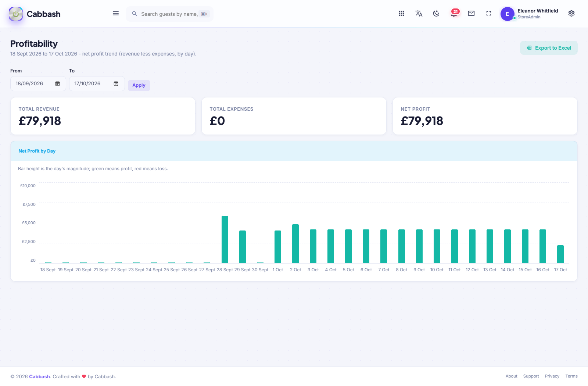Open the From date calendar picker icon
Viewport: 588px width, 386px height.
58,84
